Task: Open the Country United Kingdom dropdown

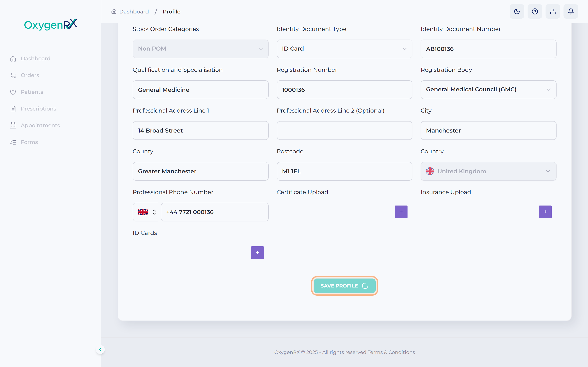Action: point(488,171)
